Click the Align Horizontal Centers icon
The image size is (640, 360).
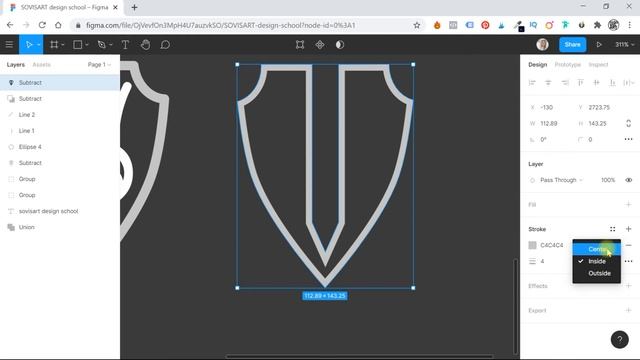coord(548,83)
